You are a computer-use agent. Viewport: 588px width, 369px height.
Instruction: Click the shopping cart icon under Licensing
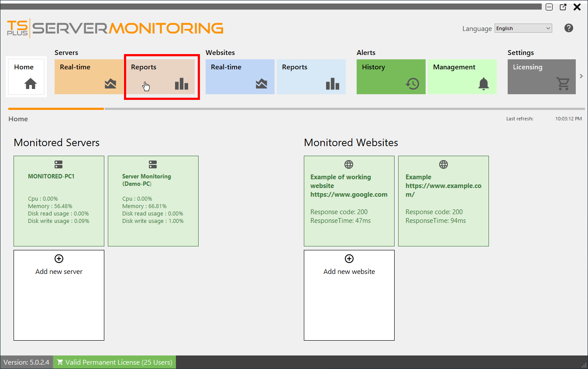(563, 84)
